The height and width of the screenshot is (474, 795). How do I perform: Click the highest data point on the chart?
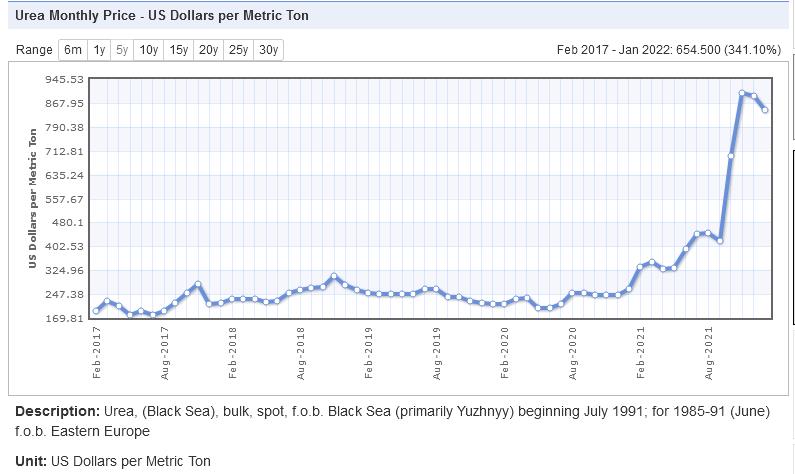click(742, 94)
